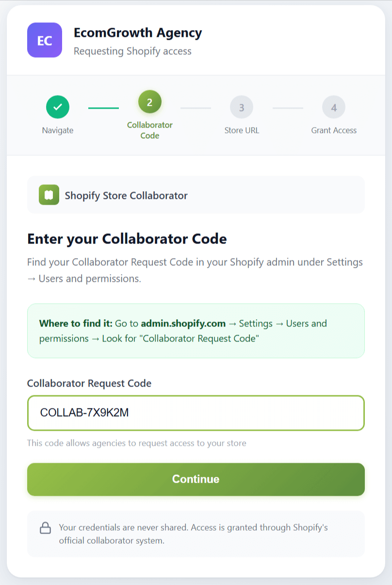
Task: Select the green checkmark on Navigate step
Action: point(58,107)
